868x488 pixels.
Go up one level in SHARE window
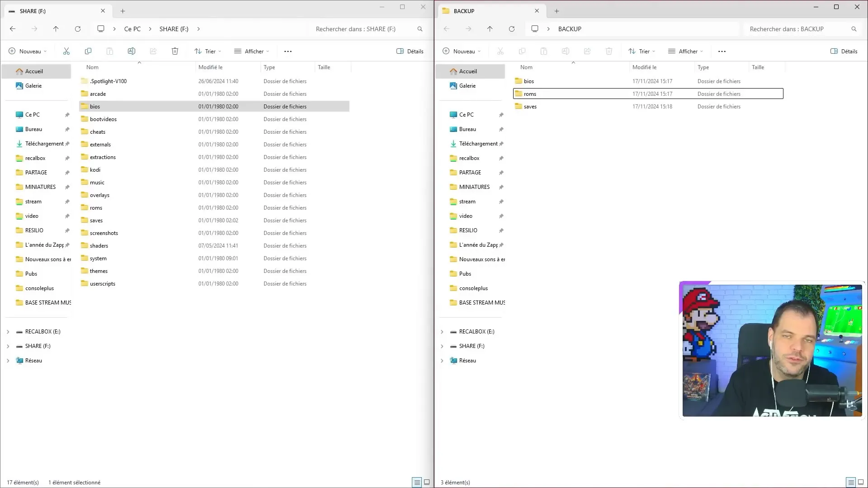(56, 29)
